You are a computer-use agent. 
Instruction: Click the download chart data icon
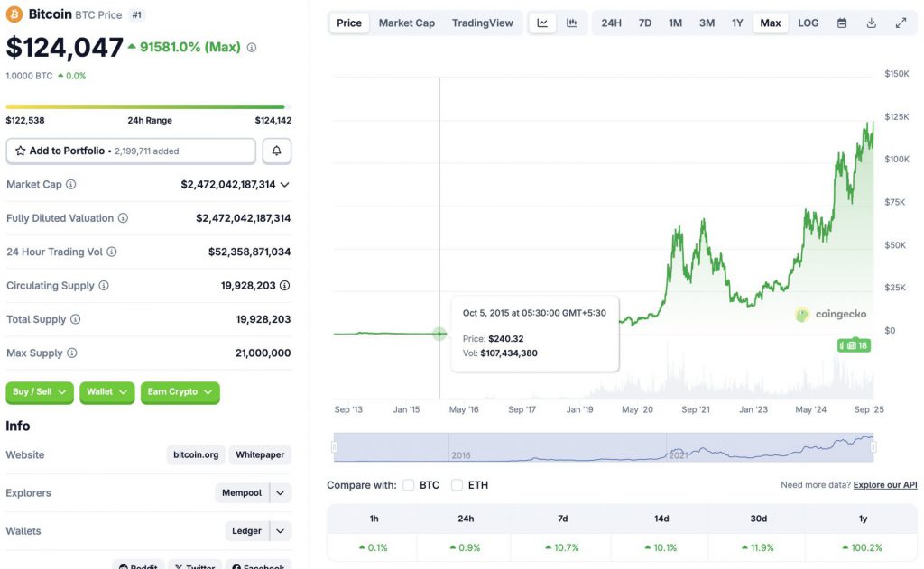871,23
